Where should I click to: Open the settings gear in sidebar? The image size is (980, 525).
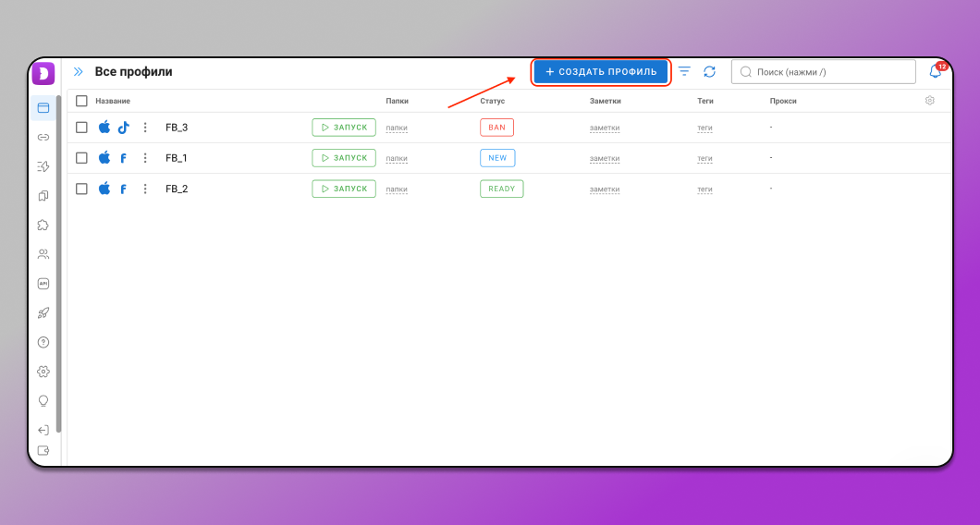[x=43, y=372]
